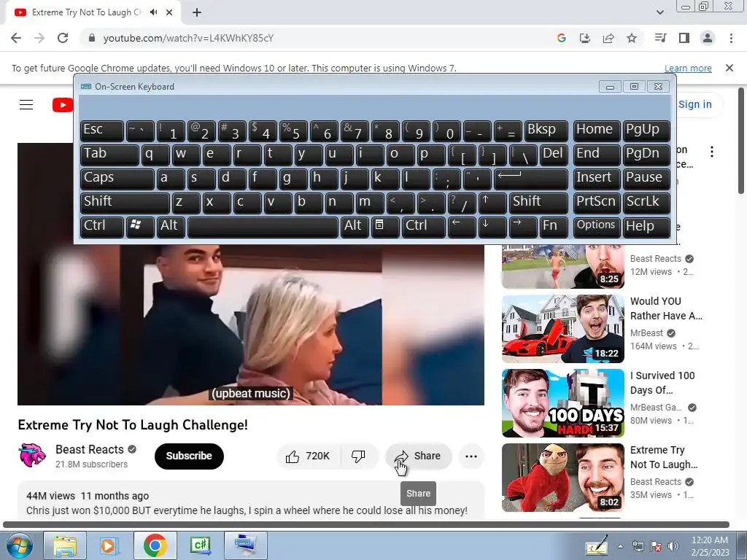Toggle the right Ctrl key on keyboard
Viewport: 747px width, 560px height.
[424, 226]
